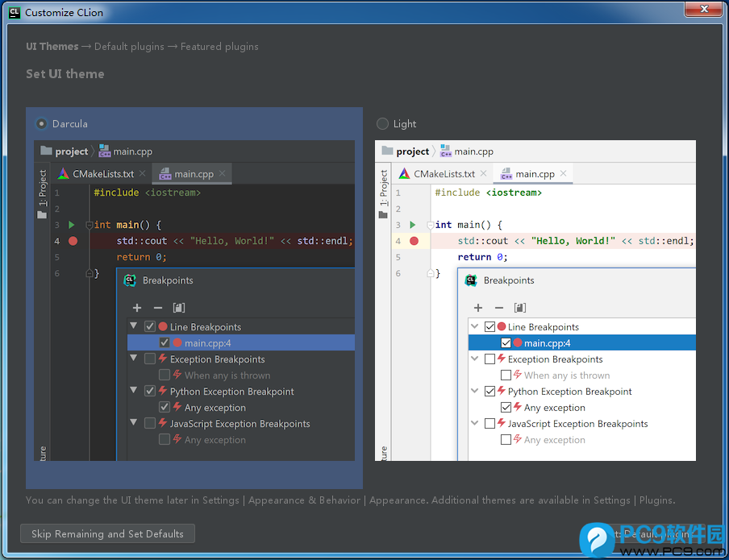
Task: Collapse Python Exception Breakpoint node in Light preview
Action: point(475,390)
